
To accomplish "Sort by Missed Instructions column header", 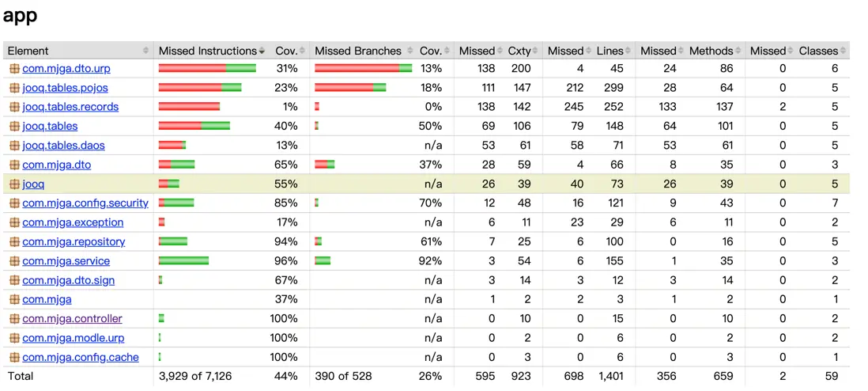I will [211, 51].
